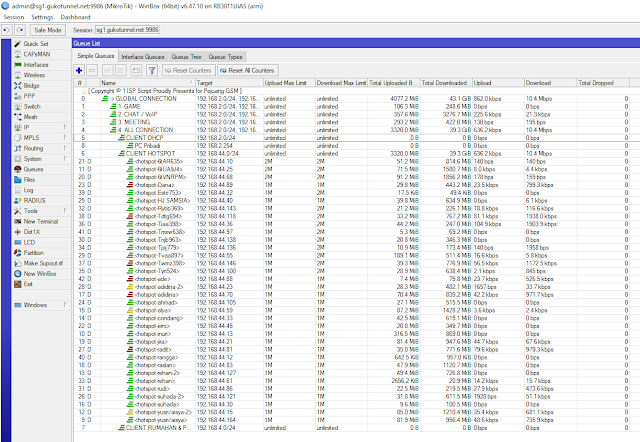
Task: Open Interfaces from sidebar
Action: point(36,65)
